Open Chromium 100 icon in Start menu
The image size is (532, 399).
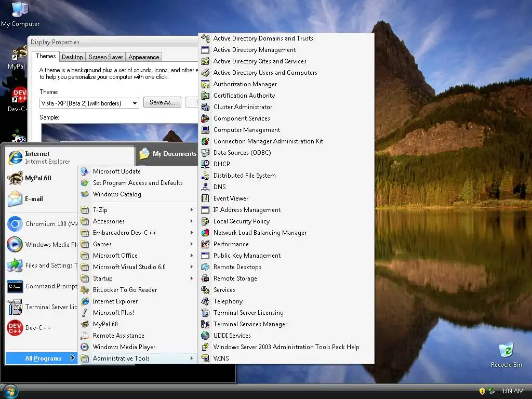pyautogui.click(x=15, y=224)
